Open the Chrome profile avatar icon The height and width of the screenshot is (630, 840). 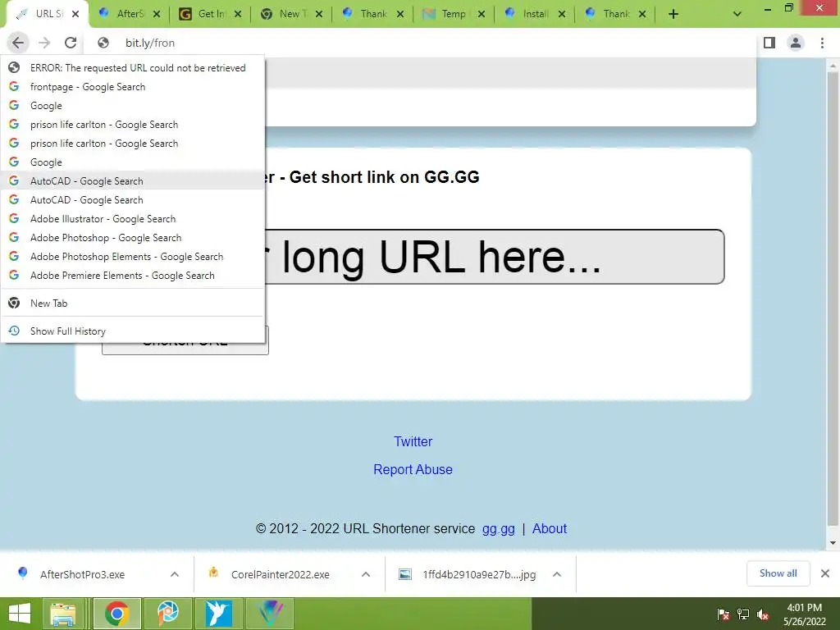[x=796, y=43]
